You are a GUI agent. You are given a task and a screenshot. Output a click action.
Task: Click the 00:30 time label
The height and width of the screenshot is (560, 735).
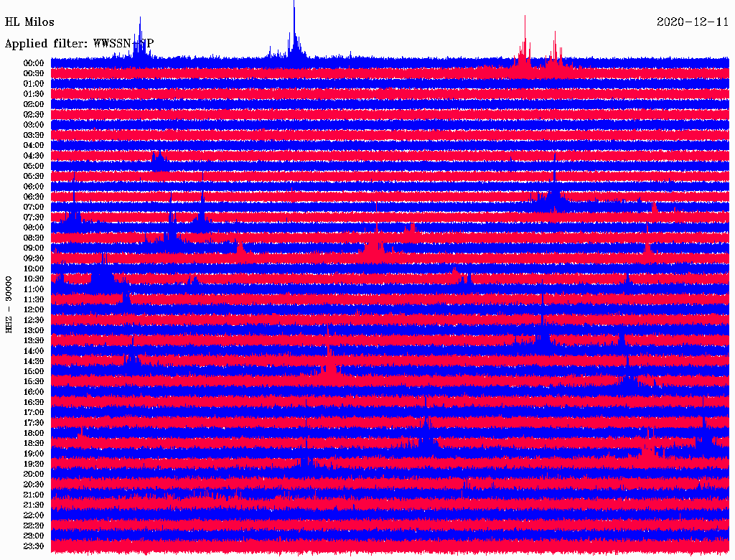pyautogui.click(x=34, y=74)
